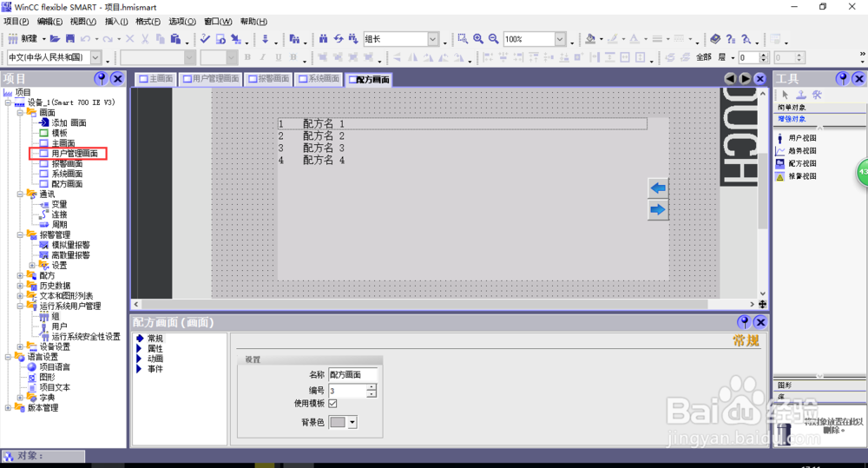The width and height of the screenshot is (868, 468).
Task: Switch to the 报警画面 tab
Action: coord(268,79)
